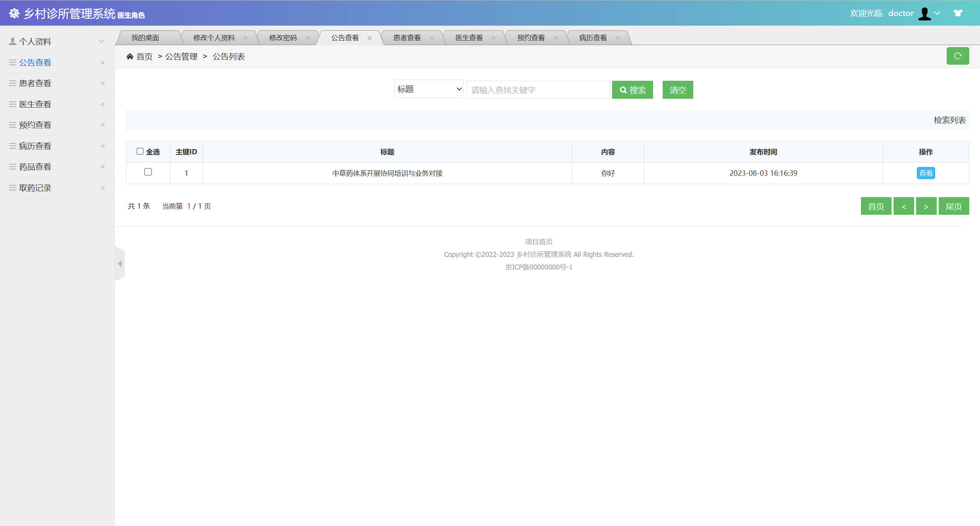
Task: Click 查看 to view the announcement
Action: 926,173
